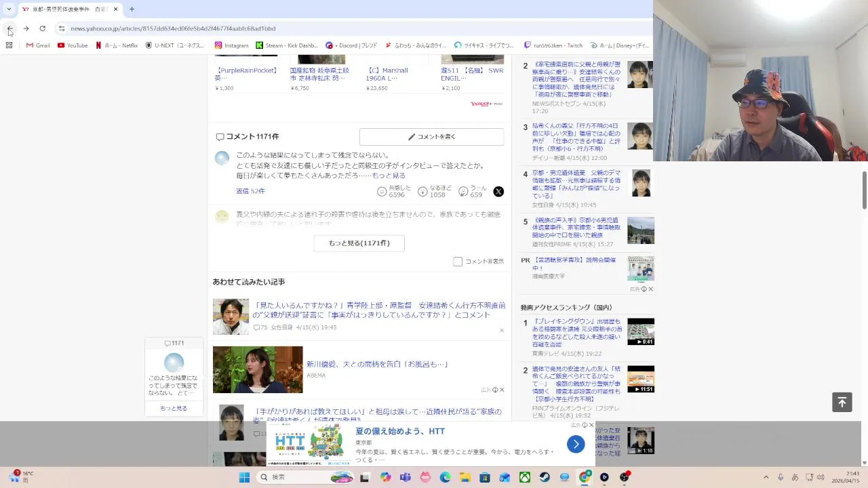Open the Gmail bookmark
The width and height of the screenshot is (868, 488).
tap(38, 45)
